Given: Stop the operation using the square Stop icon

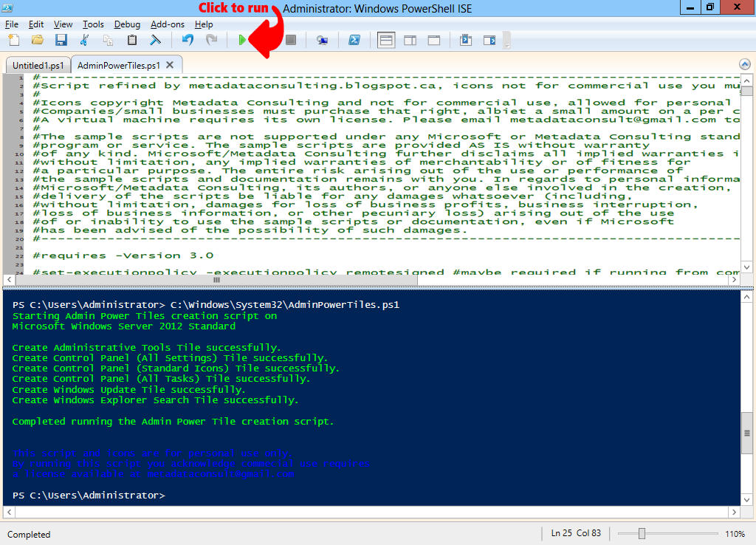Looking at the screenshot, I should [291, 40].
